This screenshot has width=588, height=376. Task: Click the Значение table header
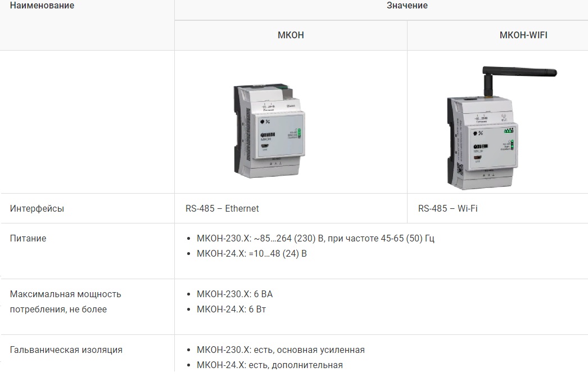tap(406, 6)
